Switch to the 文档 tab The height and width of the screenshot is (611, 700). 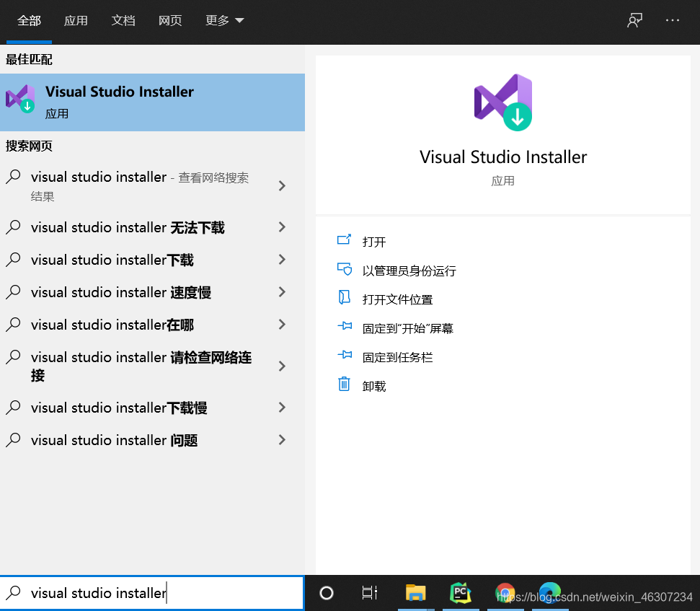pos(123,20)
